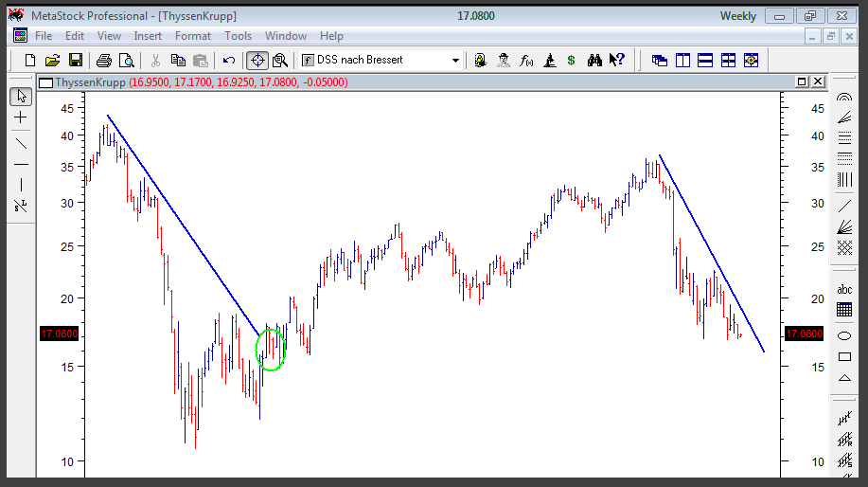868x487 pixels.
Task: Select the trendline tool in right toolbar
Action: [x=844, y=207]
